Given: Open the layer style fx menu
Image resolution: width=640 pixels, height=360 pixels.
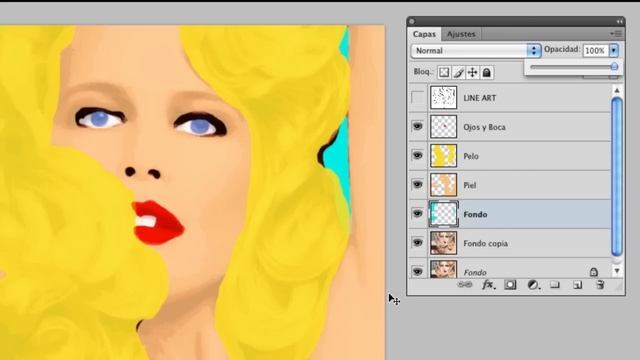Looking at the screenshot, I should click(x=489, y=284).
